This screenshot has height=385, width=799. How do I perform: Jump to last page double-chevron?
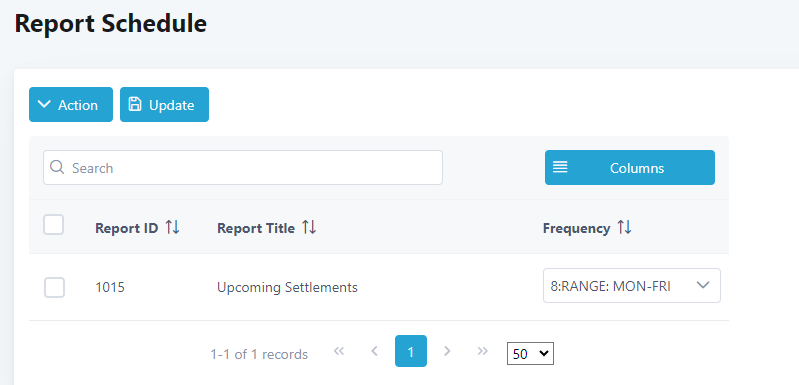click(483, 351)
